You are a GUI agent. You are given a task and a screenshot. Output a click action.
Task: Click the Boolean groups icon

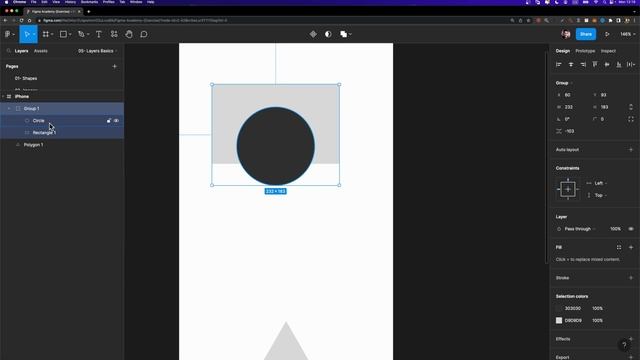pyautogui.click(x=344, y=34)
